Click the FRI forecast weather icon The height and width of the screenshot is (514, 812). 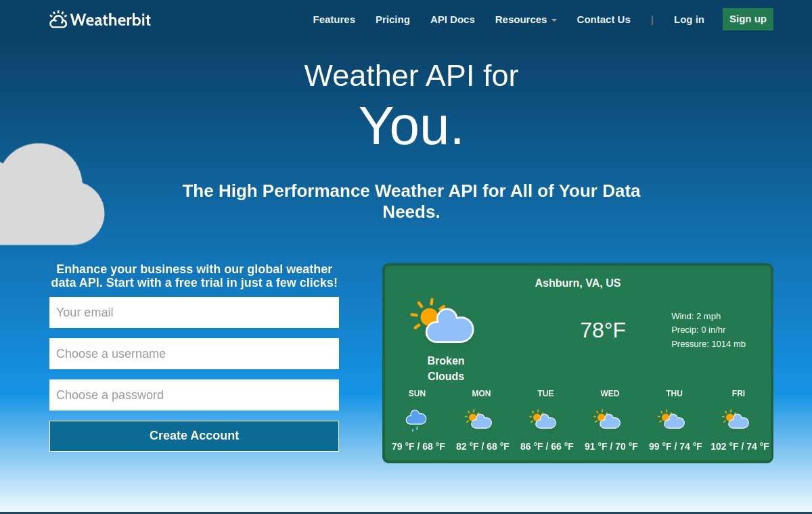736,419
